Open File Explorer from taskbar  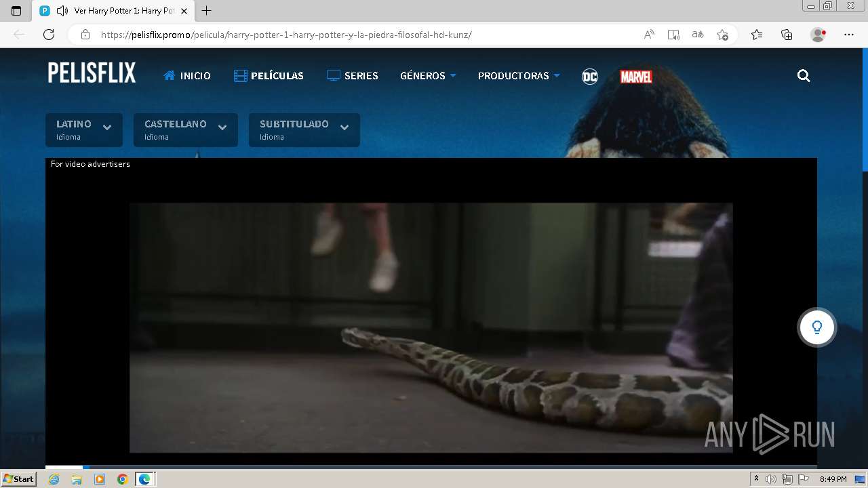(77, 479)
